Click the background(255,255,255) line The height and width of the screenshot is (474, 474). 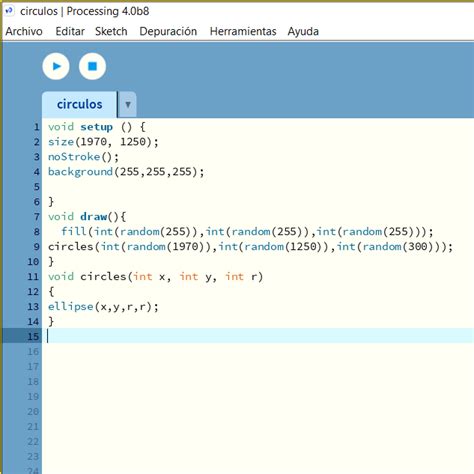pos(126,172)
